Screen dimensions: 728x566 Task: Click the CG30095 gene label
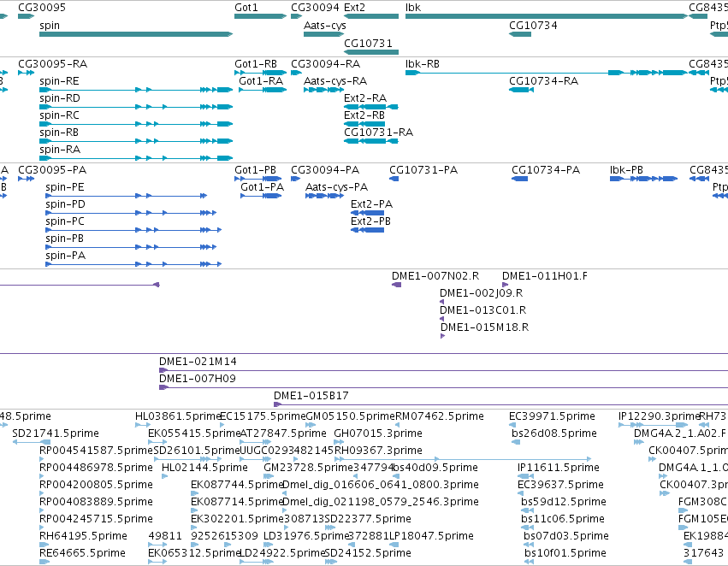(42, 8)
